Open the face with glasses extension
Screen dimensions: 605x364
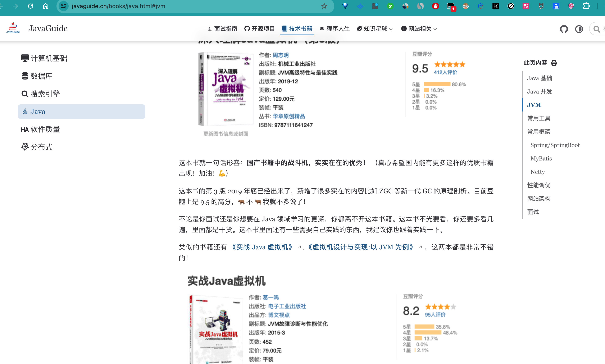pos(465,6)
